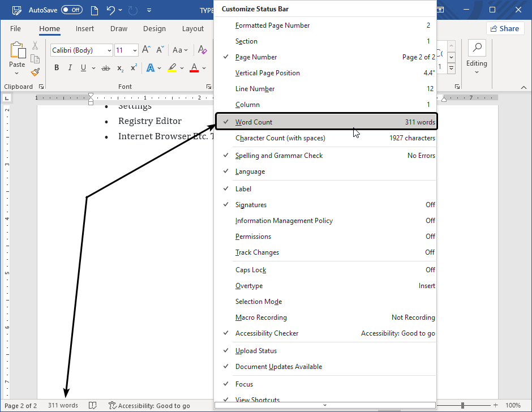The image size is (532, 412).
Task: Toggle the AutoSave switch
Action: tap(71, 10)
